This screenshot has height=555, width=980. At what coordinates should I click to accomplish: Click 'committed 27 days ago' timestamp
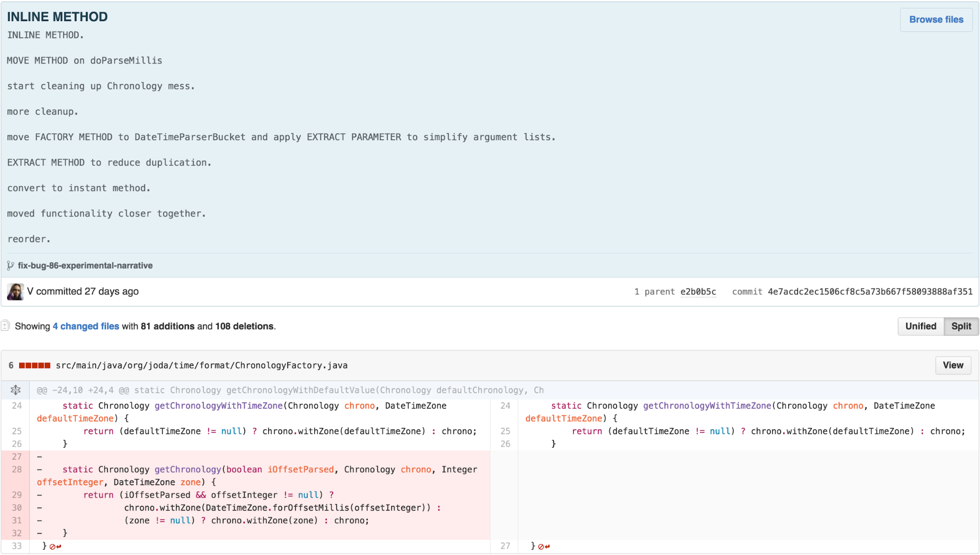pos(87,291)
